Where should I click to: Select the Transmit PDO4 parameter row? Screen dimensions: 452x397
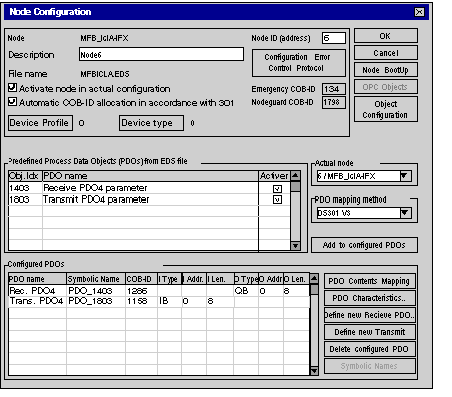(x=149, y=200)
